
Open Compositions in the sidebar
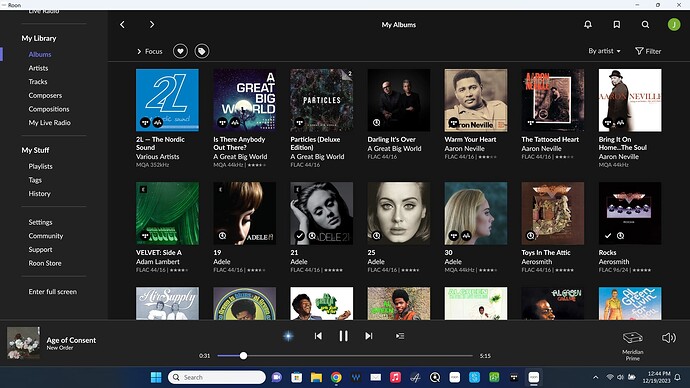tap(49, 109)
